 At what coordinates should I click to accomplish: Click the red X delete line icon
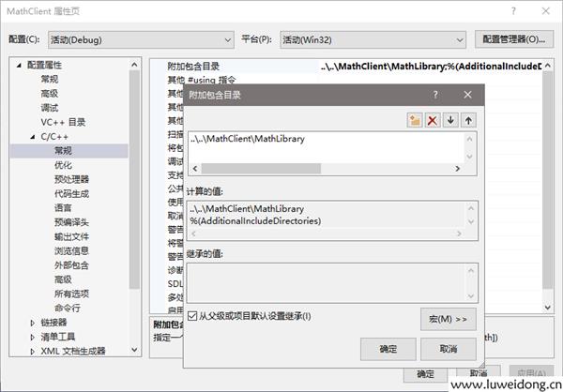433,120
